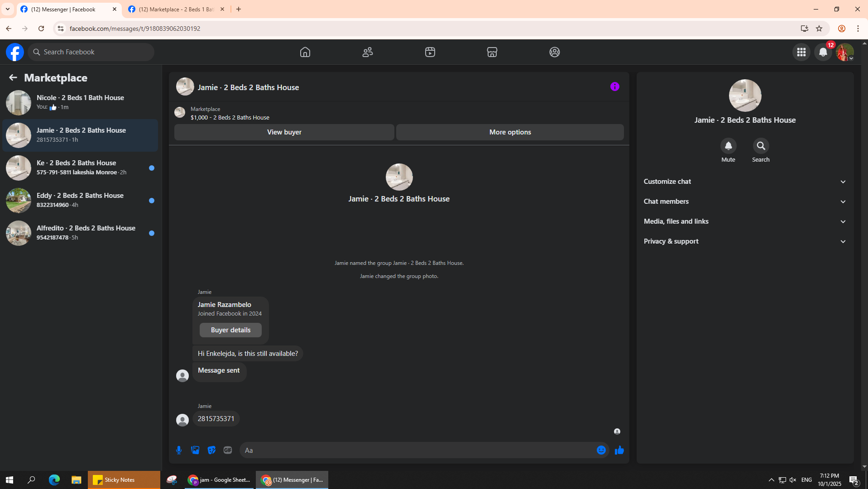The height and width of the screenshot is (489, 868).
Task: Open File Explorer from taskbar
Action: coord(76,480)
